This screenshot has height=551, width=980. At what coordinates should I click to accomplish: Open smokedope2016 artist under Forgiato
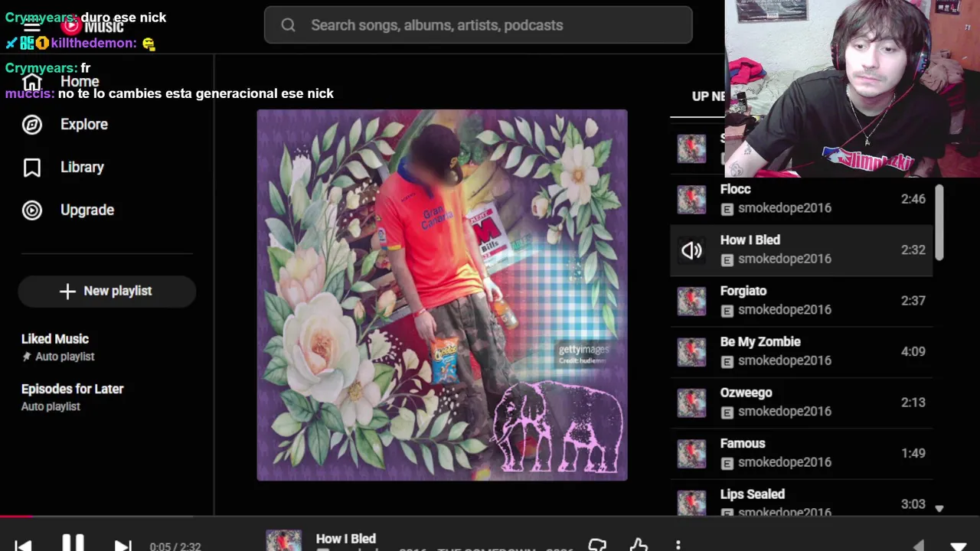pyautogui.click(x=785, y=310)
